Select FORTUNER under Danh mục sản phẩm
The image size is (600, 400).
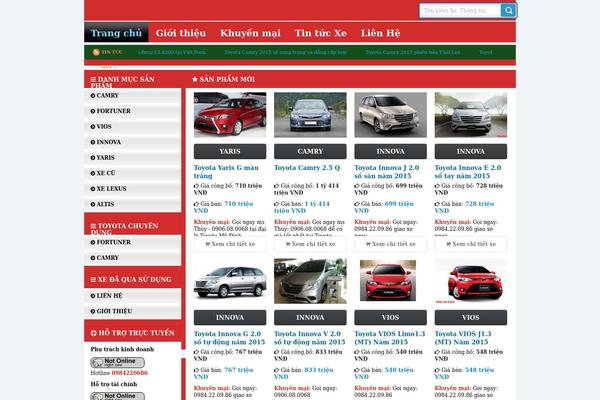pos(132,111)
